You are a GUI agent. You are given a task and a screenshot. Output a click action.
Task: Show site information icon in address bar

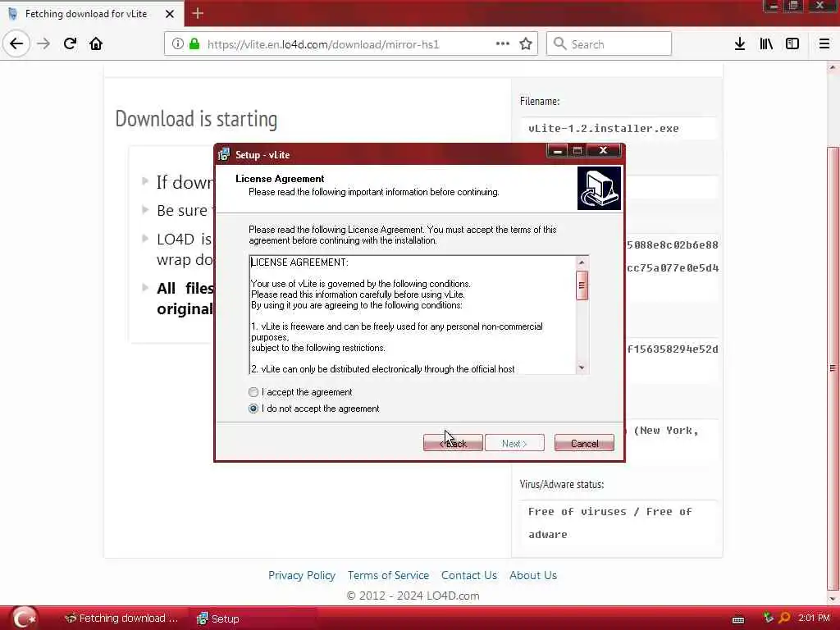click(178, 44)
